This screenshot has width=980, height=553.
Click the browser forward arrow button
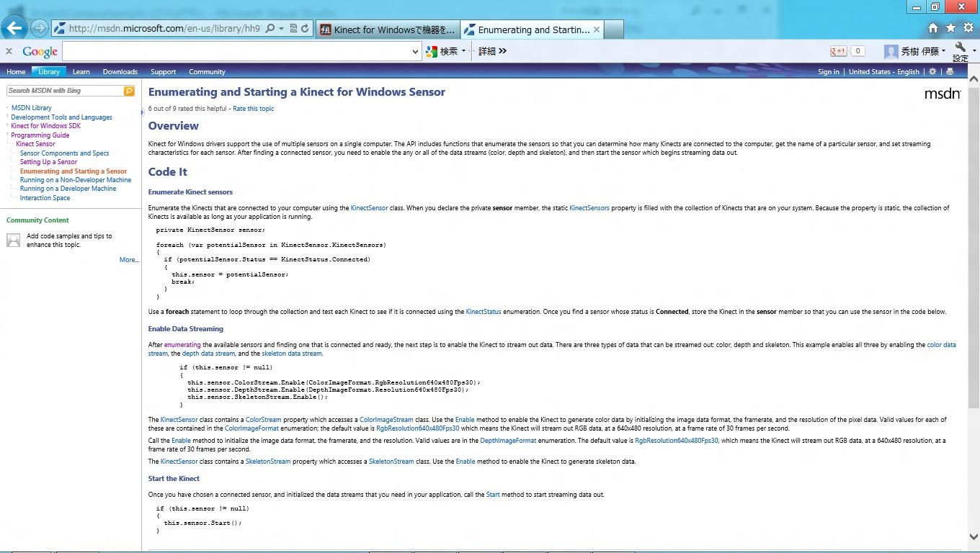[x=40, y=29]
